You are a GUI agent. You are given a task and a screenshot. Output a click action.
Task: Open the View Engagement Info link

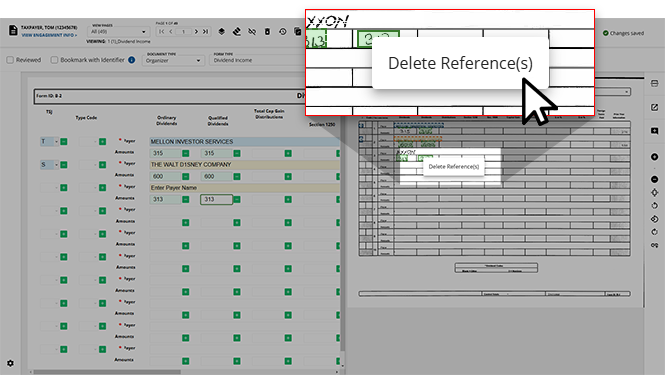pyautogui.click(x=49, y=35)
